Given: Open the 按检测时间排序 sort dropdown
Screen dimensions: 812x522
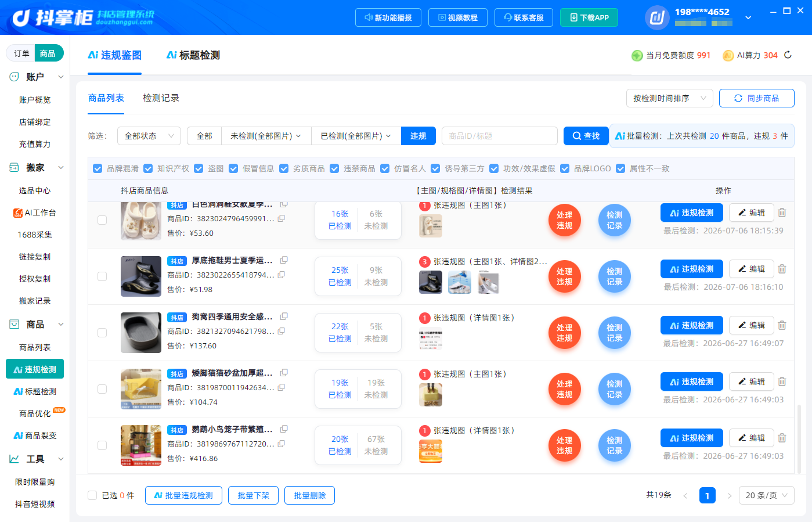Looking at the screenshot, I should [x=669, y=98].
